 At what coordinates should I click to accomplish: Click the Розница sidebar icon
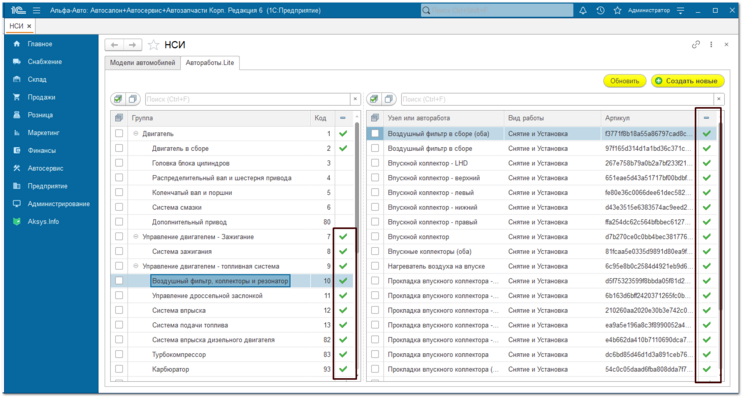[17, 115]
